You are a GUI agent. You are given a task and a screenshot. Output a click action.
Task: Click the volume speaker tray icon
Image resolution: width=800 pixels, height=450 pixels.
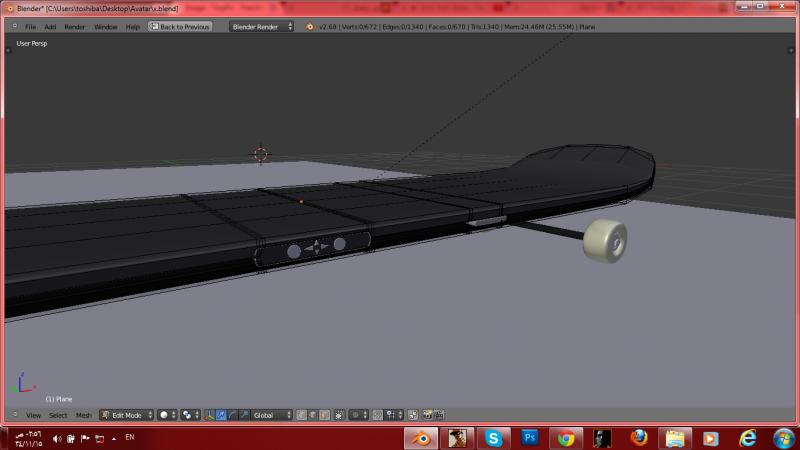click(57, 438)
